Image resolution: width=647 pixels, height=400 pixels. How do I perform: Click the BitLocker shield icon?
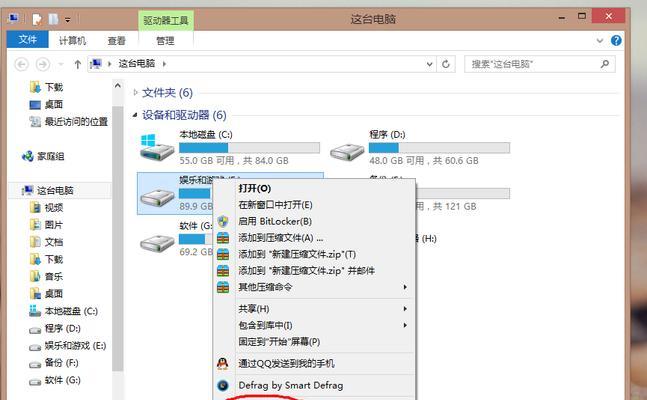(223, 222)
